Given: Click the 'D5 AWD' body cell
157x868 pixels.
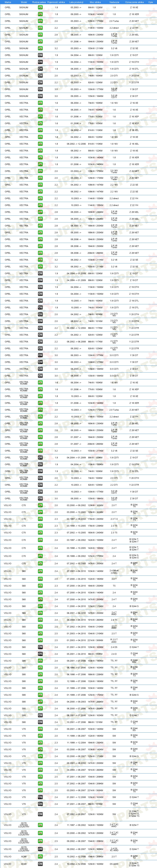Looking at the screenshot, I should coord(114,864).
